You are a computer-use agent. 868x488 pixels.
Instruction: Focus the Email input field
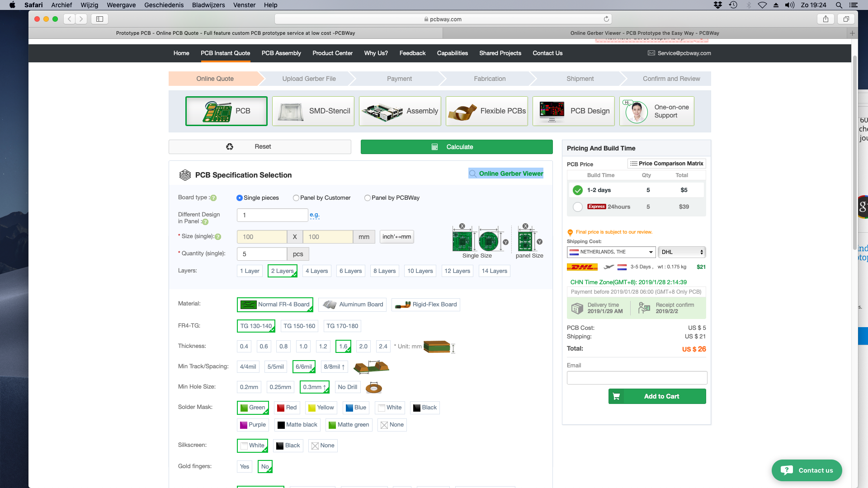pos(637,378)
